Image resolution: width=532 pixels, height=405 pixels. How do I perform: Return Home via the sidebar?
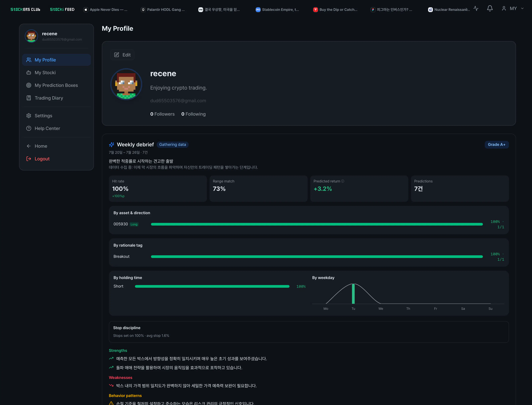(x=56, y=146)
